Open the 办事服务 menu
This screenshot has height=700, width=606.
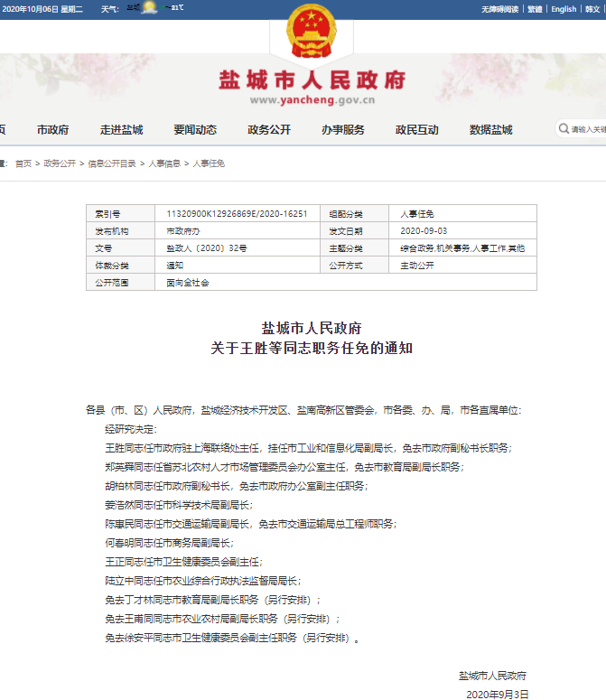[x=343, y=130]
